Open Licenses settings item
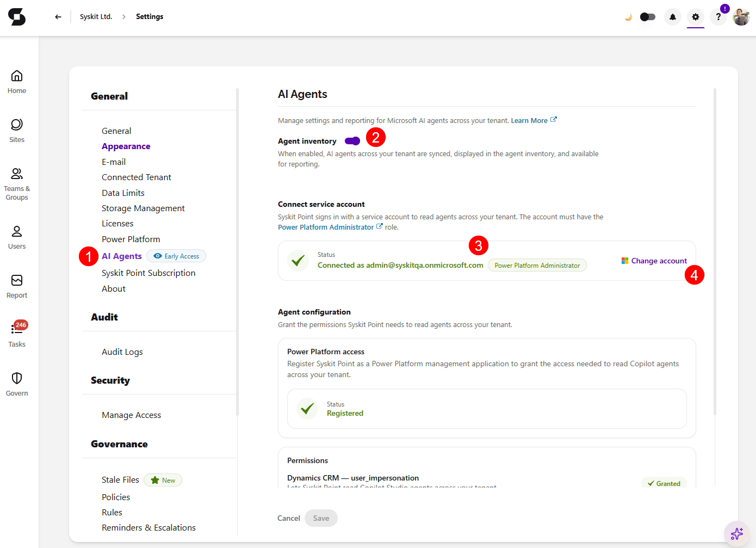The height and width of the screenshot is (548, 756). coord(117,224)
